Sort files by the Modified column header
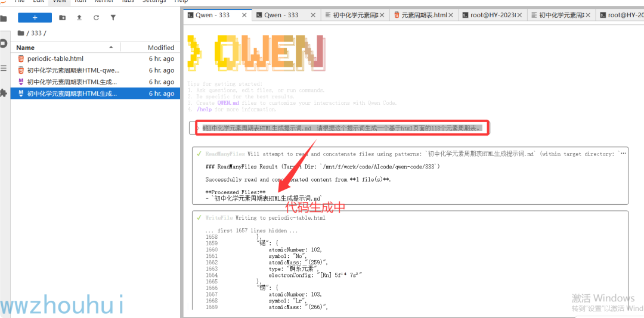This screenshot has height=318, width=644. pos(161,48)
